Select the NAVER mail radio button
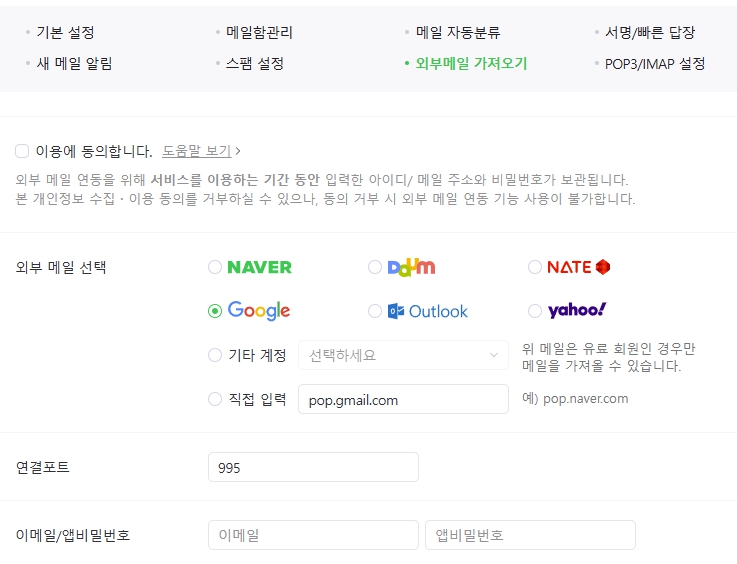 [215, 267]
